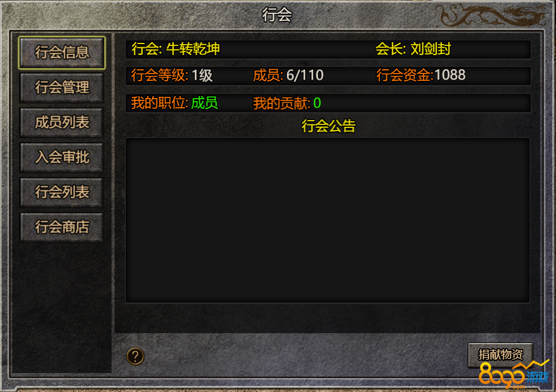Click the 行会公告 heading

coord(329,126)
